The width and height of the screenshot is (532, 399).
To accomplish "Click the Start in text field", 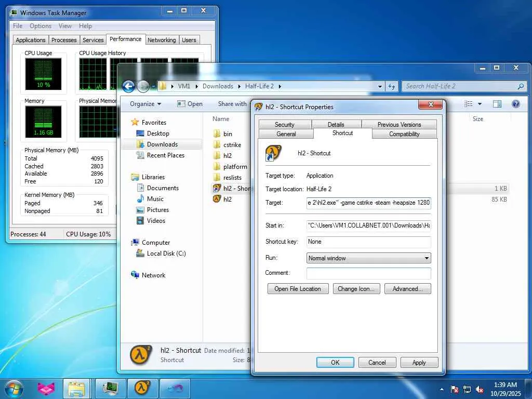I will coord(368,225).
